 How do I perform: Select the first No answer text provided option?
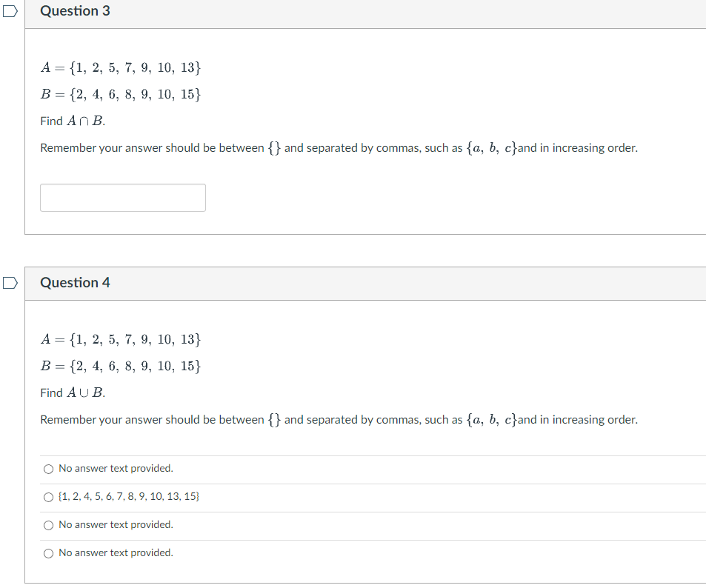pyautogui.click(x=48, y=468)
